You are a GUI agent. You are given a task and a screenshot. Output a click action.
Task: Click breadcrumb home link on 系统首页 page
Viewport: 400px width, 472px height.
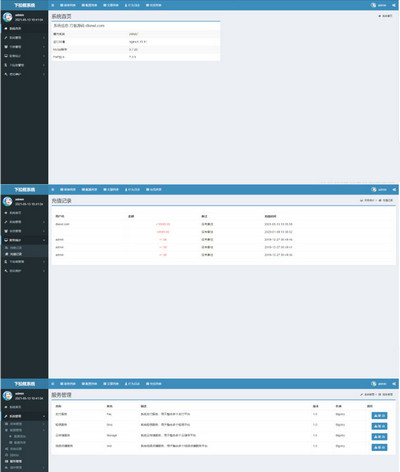[385, 16]
